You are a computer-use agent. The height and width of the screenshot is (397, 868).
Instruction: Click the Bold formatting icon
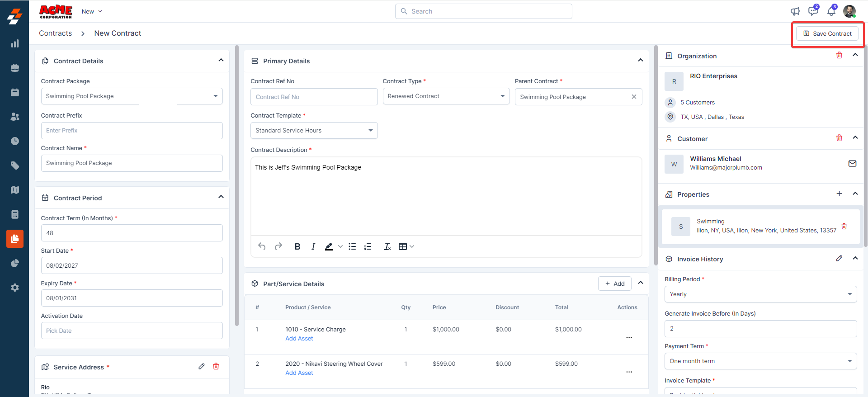297,246
